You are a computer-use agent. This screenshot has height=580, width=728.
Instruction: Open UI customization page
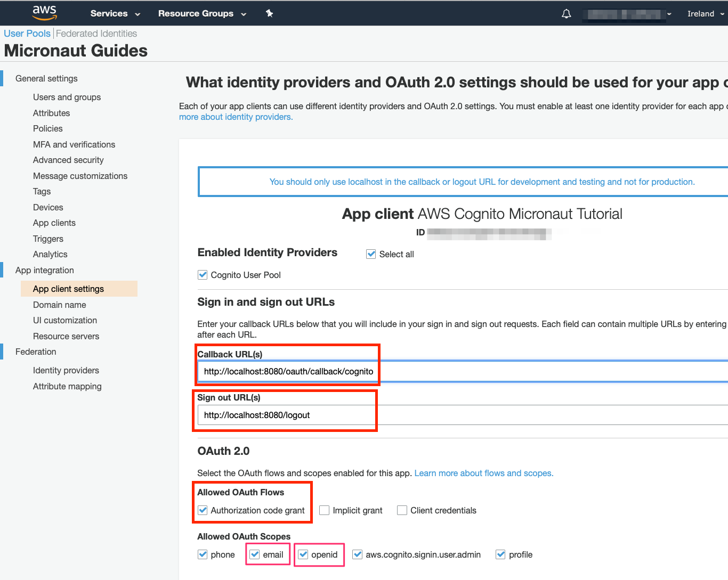[x=65, y=320]
